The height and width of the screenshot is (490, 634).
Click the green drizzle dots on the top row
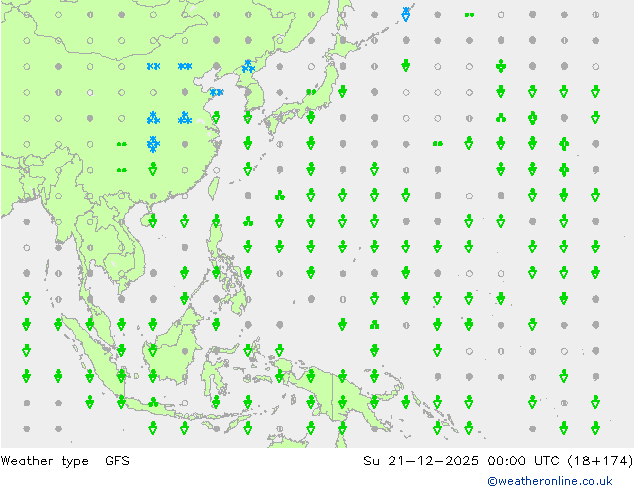tap(469, 15)
